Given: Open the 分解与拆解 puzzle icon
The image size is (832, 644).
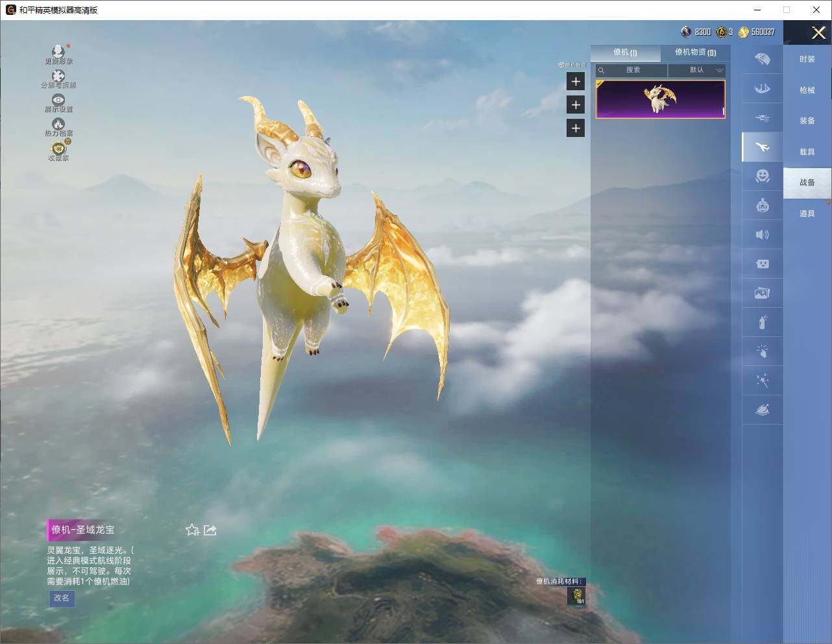Looking at the screenshot, I should (58, 76).
